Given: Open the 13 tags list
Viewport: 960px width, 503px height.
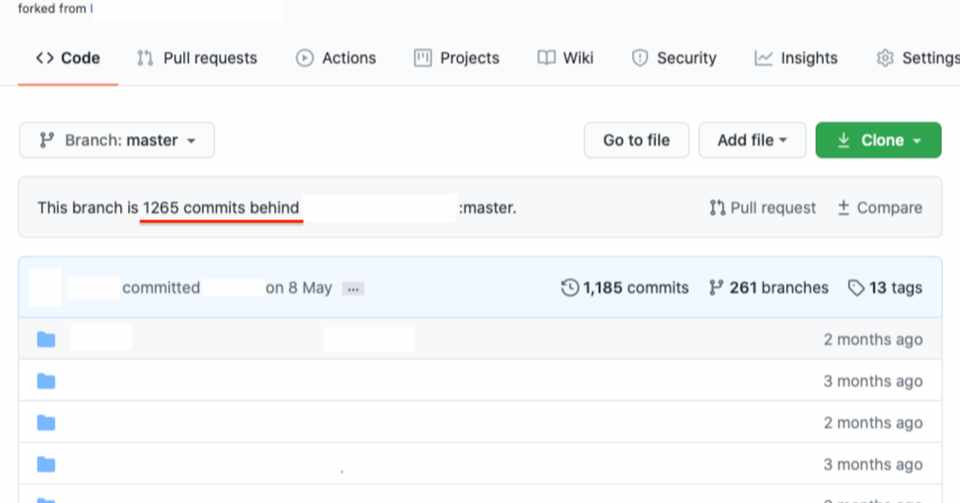Looking at the screenshot, I should click(x=885, y=288).
